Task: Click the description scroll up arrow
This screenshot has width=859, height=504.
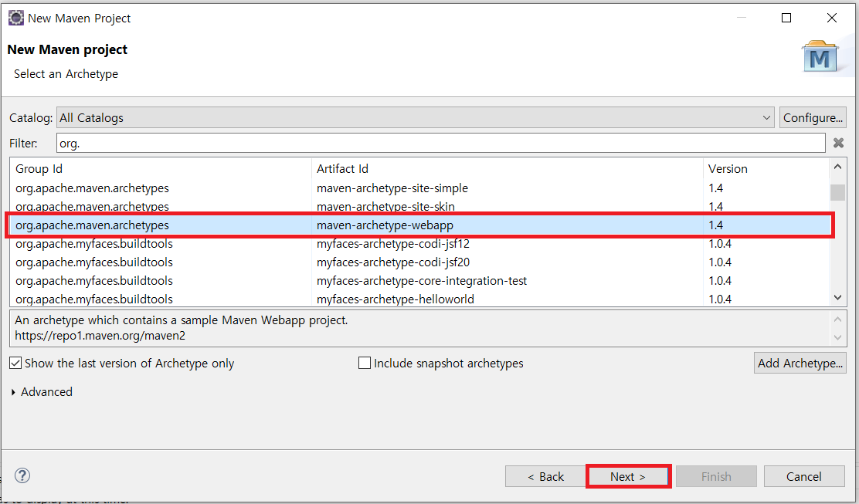Action: [x=837, y=319]
